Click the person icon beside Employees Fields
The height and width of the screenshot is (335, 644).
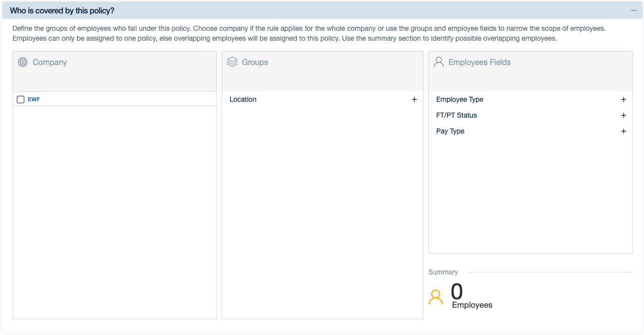tap(439, 62)
